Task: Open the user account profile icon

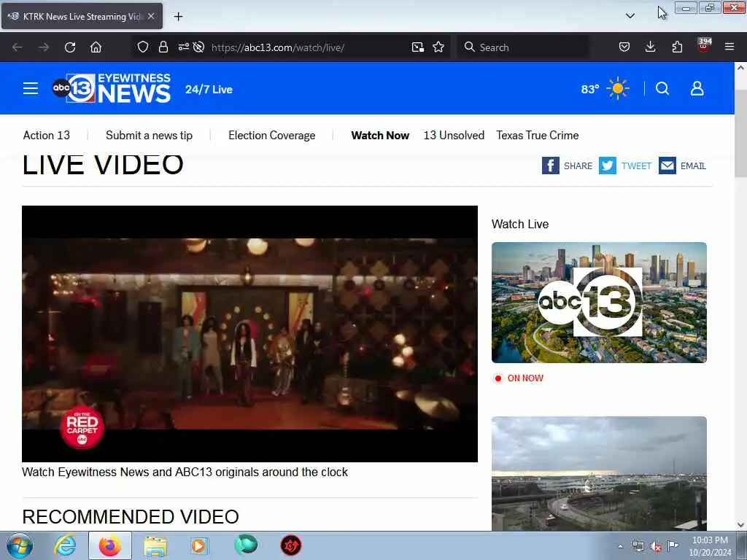Action: click(x=697, y=88)
